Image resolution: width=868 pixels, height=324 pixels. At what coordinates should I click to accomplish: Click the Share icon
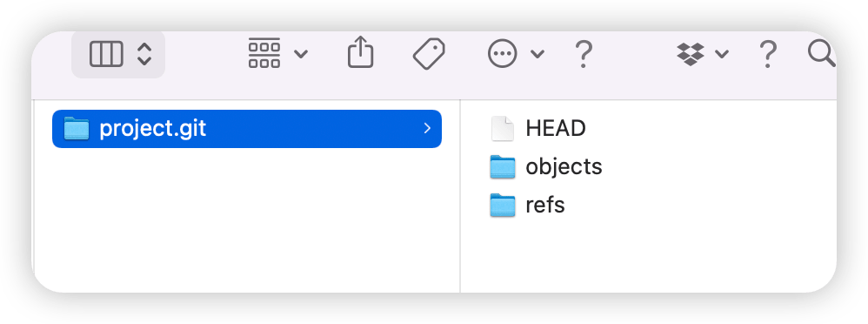pos(360,52)
